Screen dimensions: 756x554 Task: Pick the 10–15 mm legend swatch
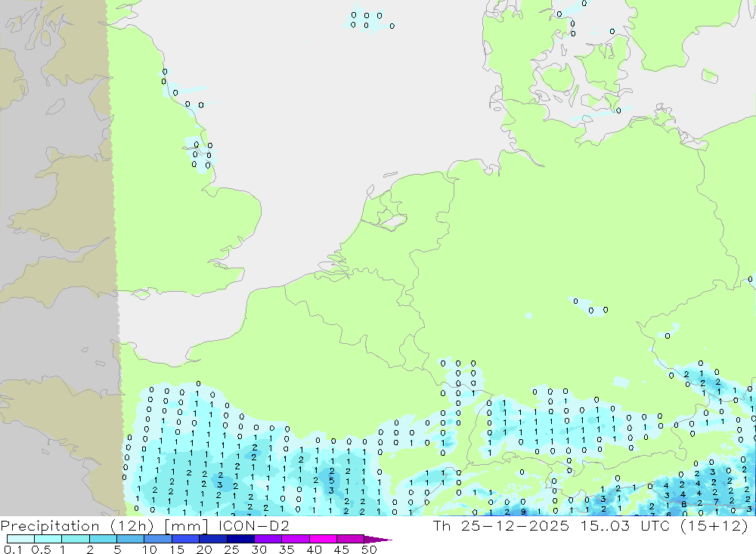coord(158,539)
